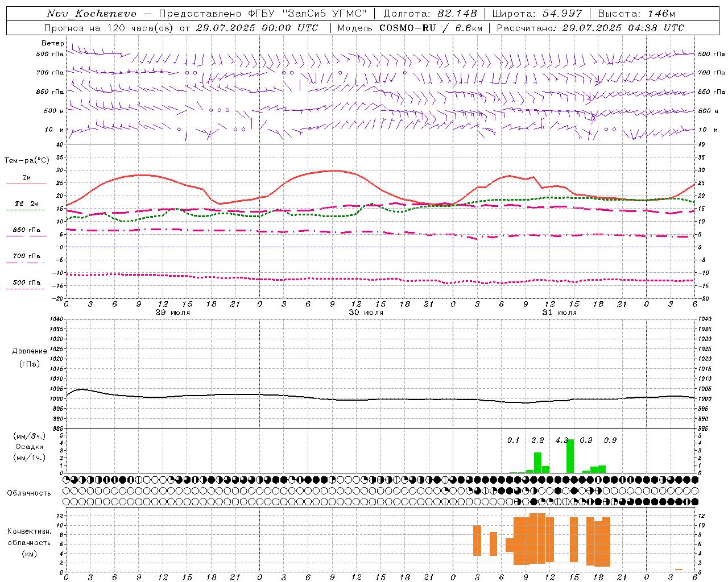Click the Td 2м dew point legend entry
The width and height of the screenshot is (728, 582).
(27, 203)
